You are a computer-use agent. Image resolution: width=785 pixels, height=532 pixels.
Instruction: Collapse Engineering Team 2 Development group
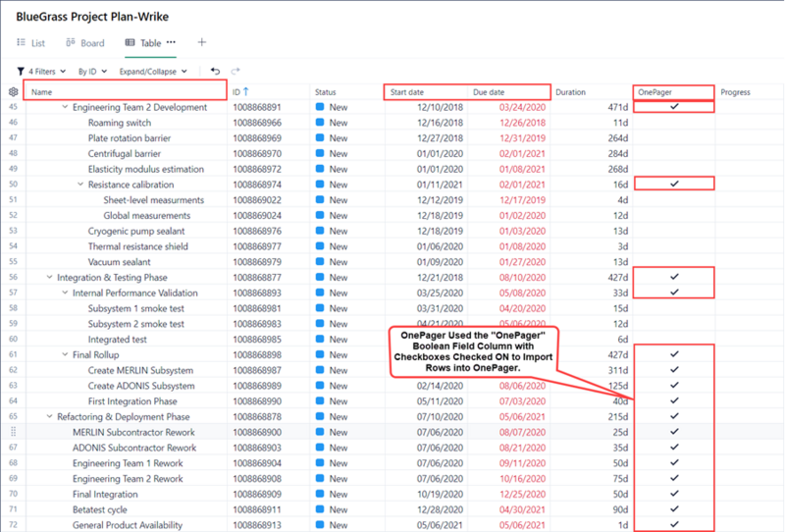(65, 107)
